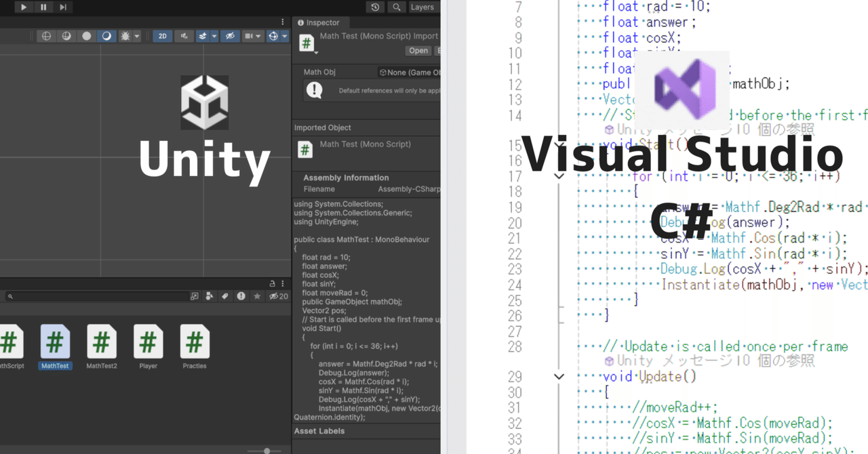Open the gizmos dropdown arrow in Scene toolbar
This screenshot has height=454, width=868.
click(285, 35)
